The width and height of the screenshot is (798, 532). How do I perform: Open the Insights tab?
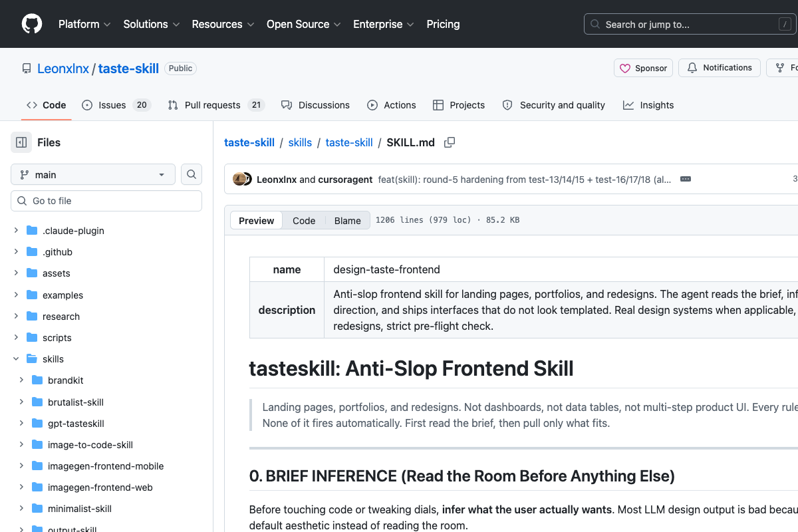(x=648, y=105)
